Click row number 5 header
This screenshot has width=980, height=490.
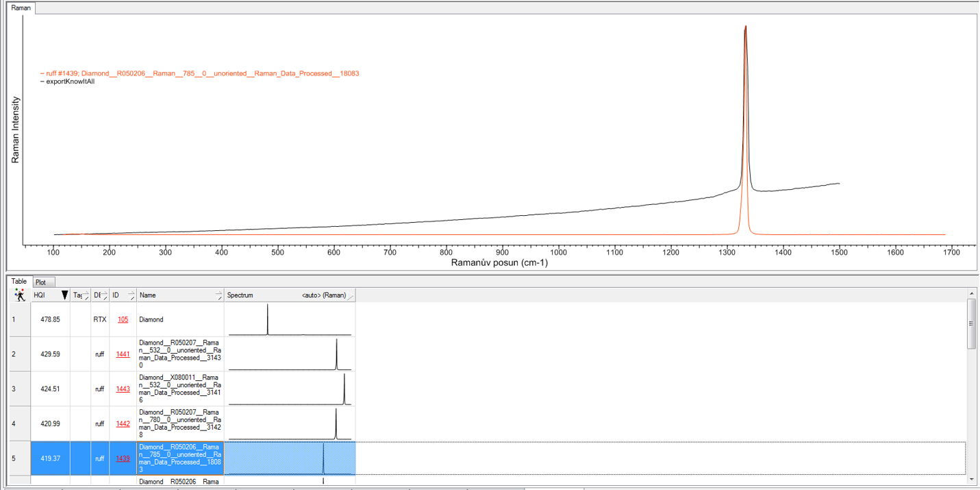(x=20, y=458)
